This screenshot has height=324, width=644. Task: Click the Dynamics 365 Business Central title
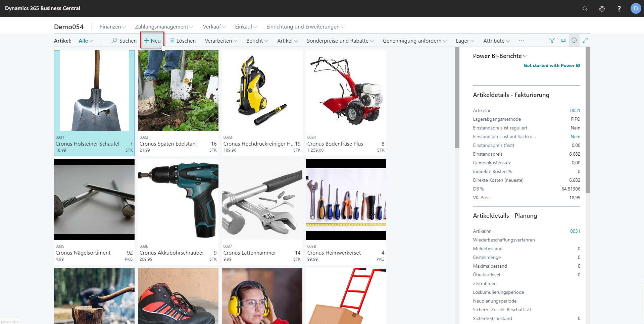click(x=43, y=8)
